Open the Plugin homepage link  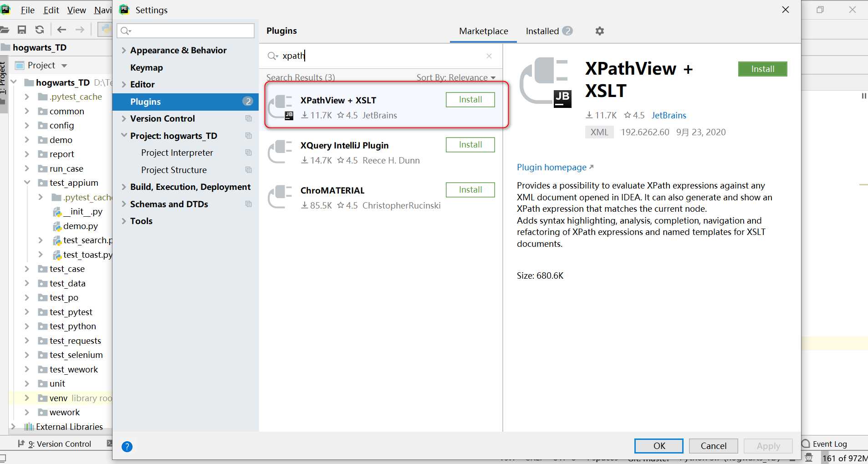[x=555, y=168]
